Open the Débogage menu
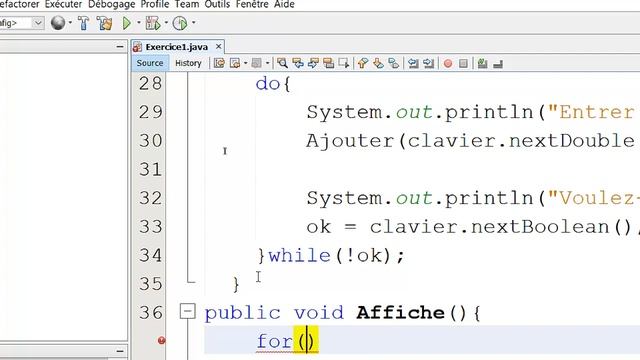 [x=111, y=4]
